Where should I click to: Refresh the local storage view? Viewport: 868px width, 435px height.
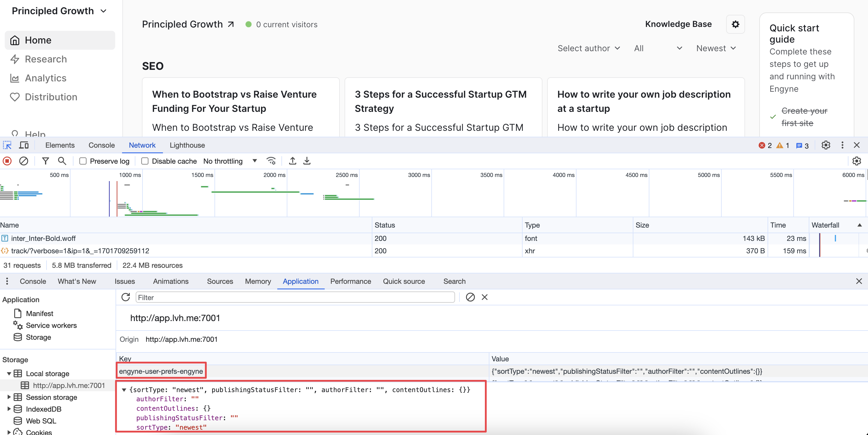[126, 297]
